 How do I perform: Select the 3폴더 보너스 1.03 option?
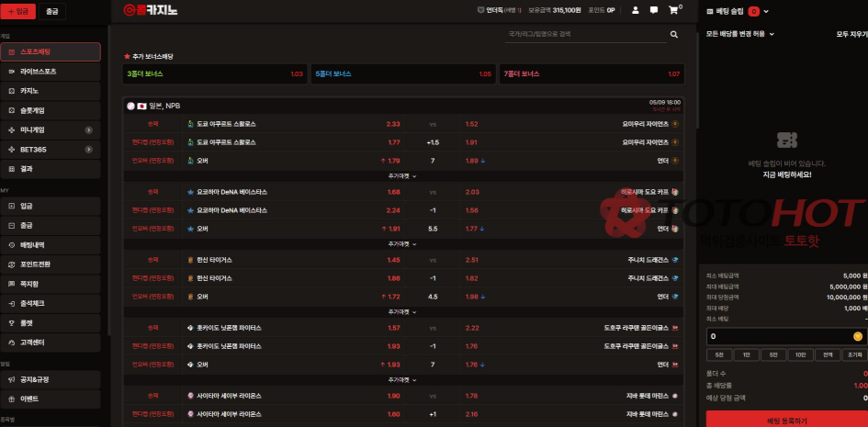pyautogui.click(x=215, y=74)
